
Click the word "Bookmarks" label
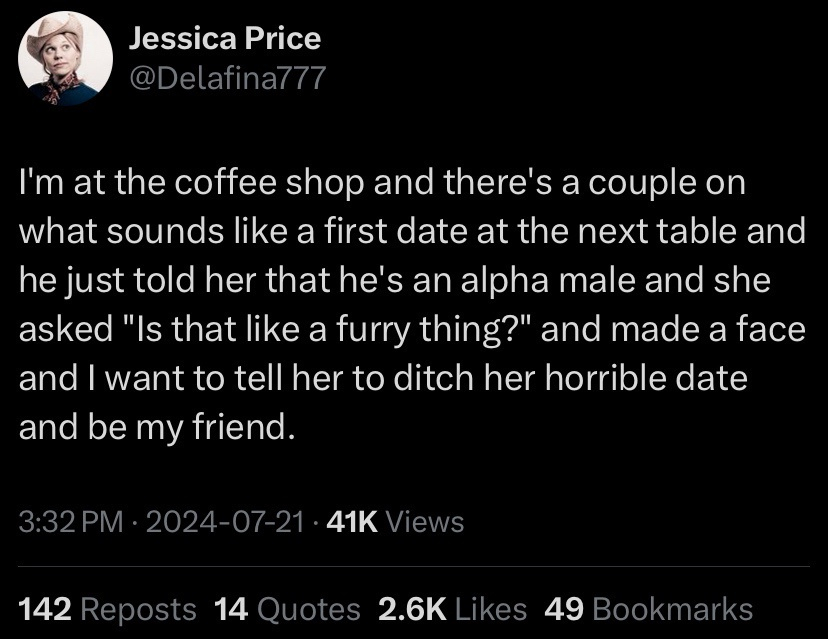click(672, 608)
